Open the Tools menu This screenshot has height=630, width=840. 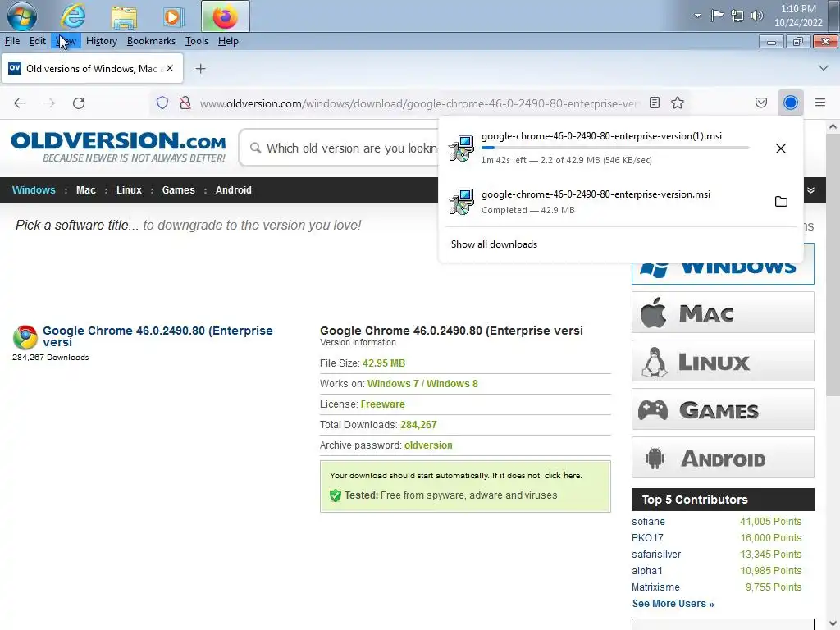pos(197,41)
